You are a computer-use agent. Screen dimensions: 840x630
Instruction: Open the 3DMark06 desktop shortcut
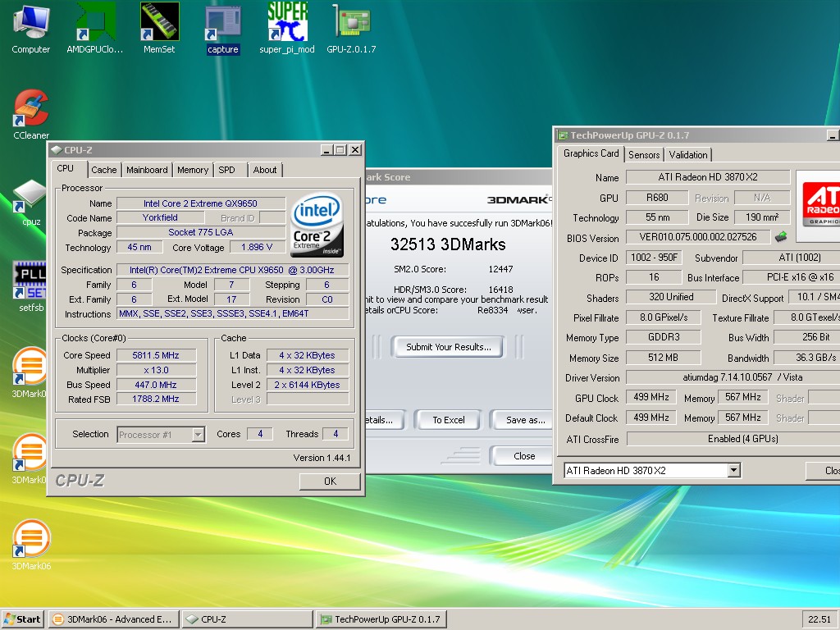[x=31, y=545]
